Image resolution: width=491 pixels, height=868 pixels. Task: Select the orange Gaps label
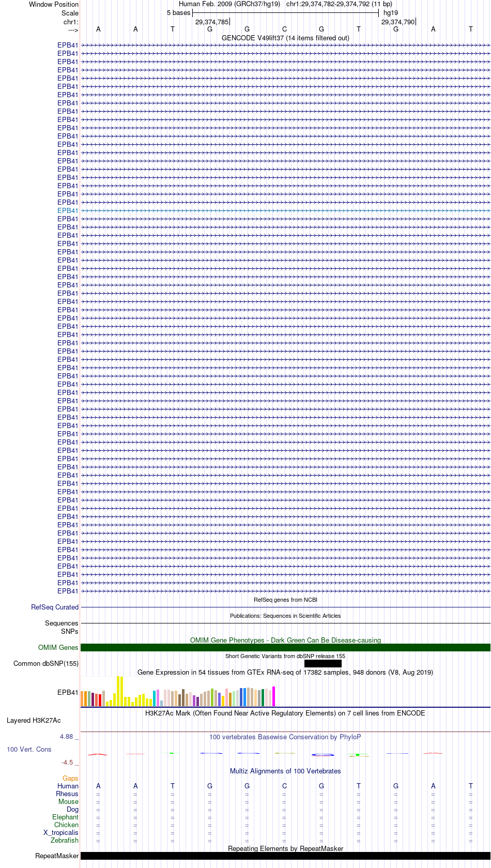point(70,778)
